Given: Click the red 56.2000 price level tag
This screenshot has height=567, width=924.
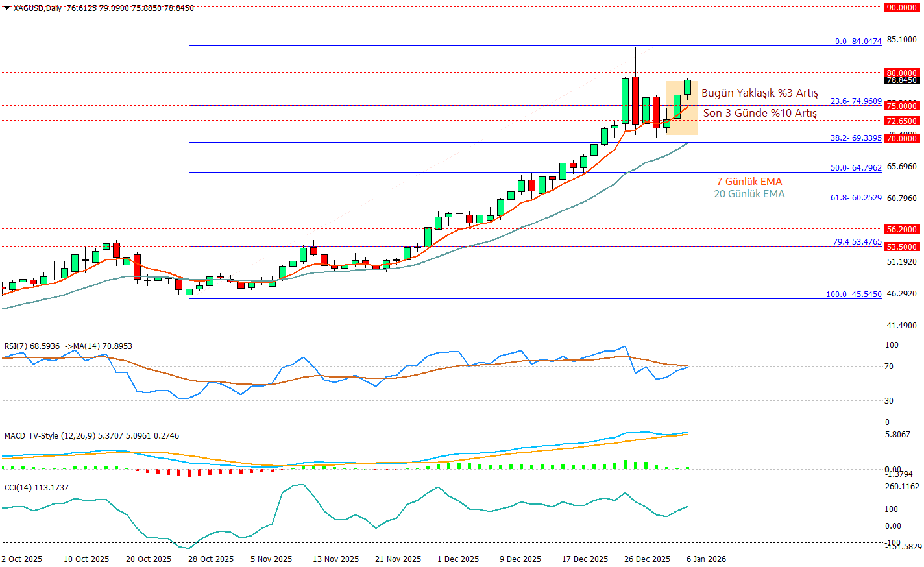Looking at the screenshot, I should [901, 229].
